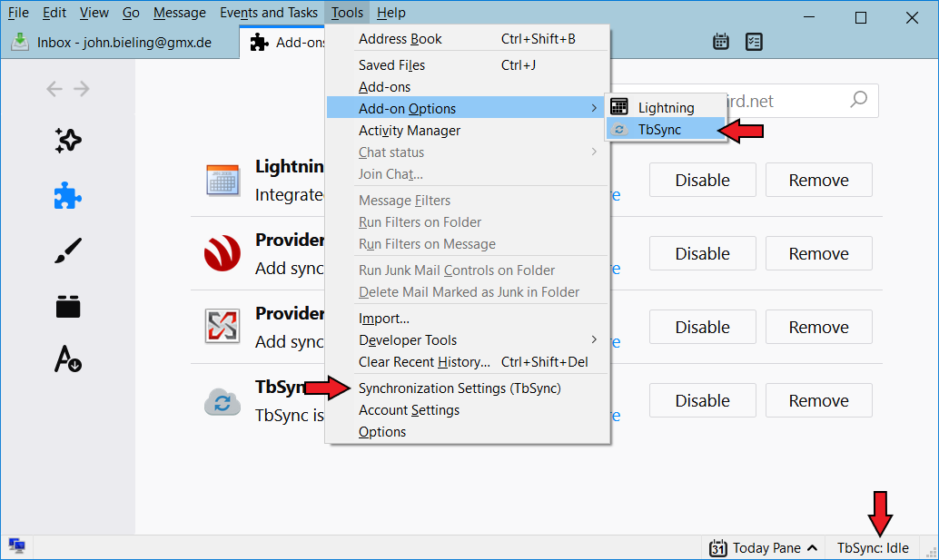Screen dimensions: 939x560
Task: Click the Add-ons puzzle icon on tab
Action: (260, 42)
